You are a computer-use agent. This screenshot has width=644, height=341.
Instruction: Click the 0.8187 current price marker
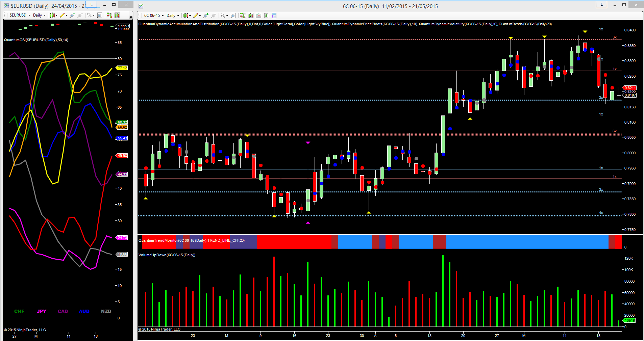pos(630,95)
